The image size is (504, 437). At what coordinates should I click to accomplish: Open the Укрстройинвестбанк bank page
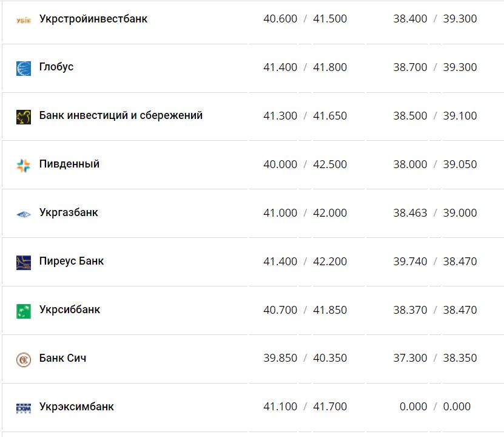click(x=93, y=18)
